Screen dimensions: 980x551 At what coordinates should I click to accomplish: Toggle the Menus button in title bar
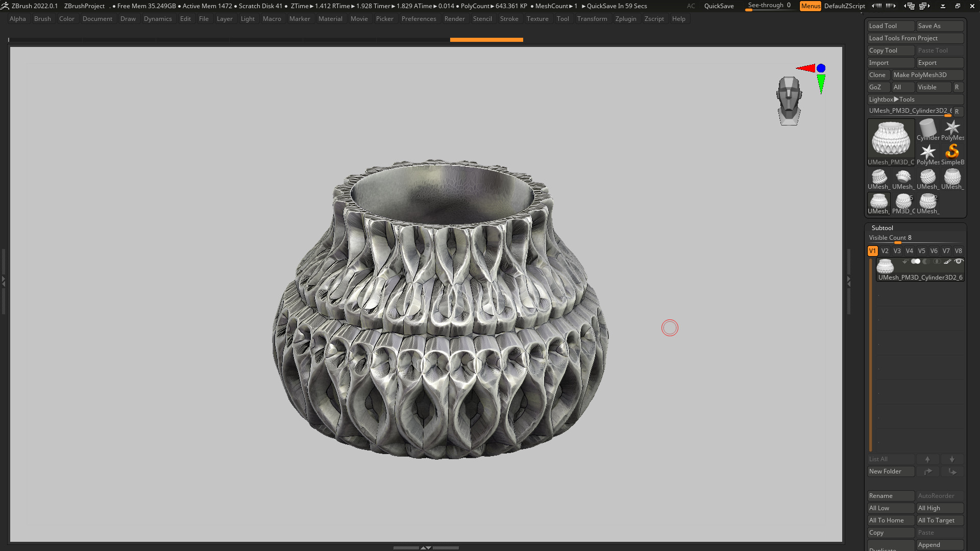811,6
